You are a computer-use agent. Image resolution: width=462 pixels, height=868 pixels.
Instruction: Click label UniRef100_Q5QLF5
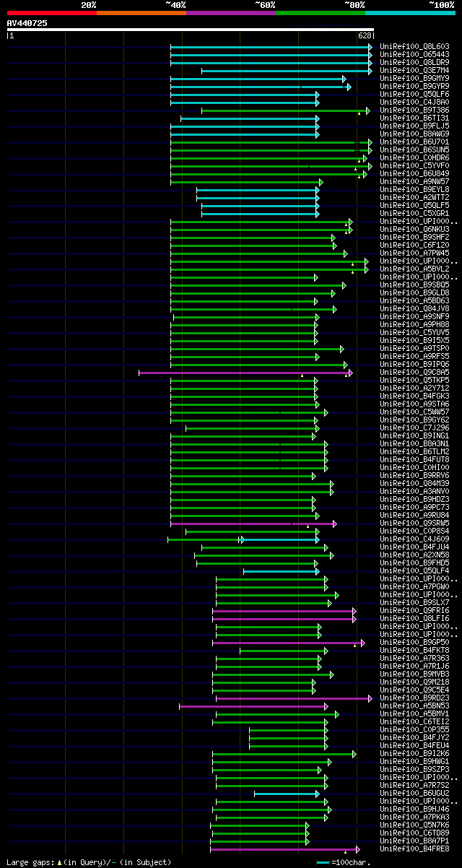414,205
